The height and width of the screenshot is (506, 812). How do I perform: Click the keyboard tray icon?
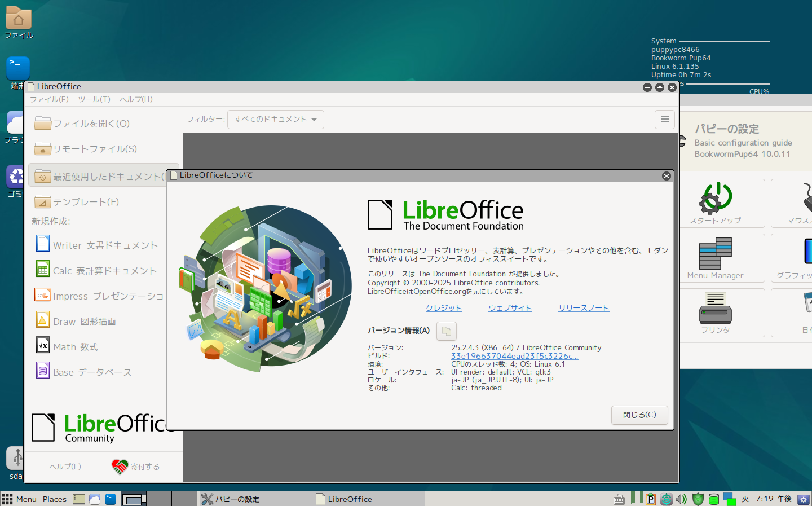619,499
